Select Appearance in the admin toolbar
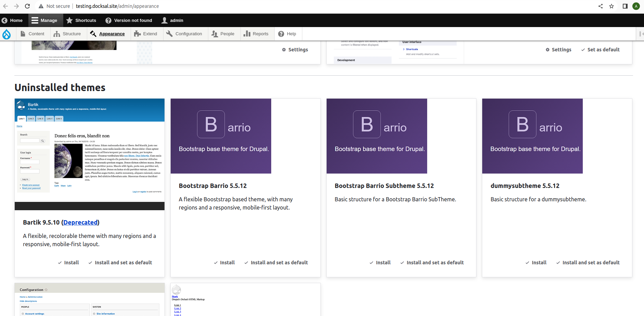 108,34
